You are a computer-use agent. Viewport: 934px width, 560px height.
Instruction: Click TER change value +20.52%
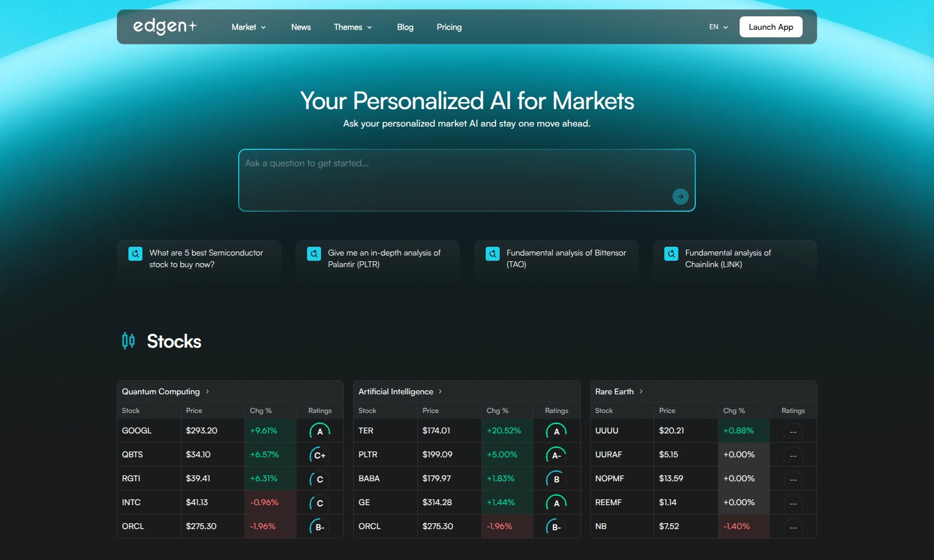point(504,430)
